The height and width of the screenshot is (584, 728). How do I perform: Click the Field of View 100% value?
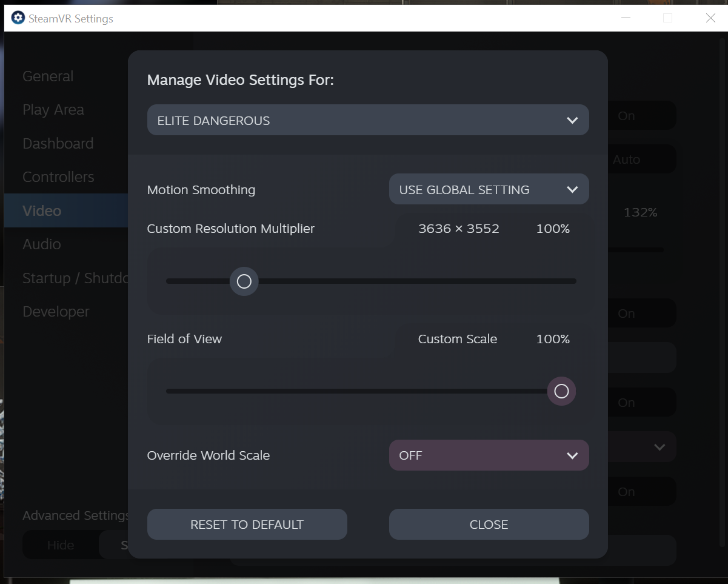pos(553,339)
